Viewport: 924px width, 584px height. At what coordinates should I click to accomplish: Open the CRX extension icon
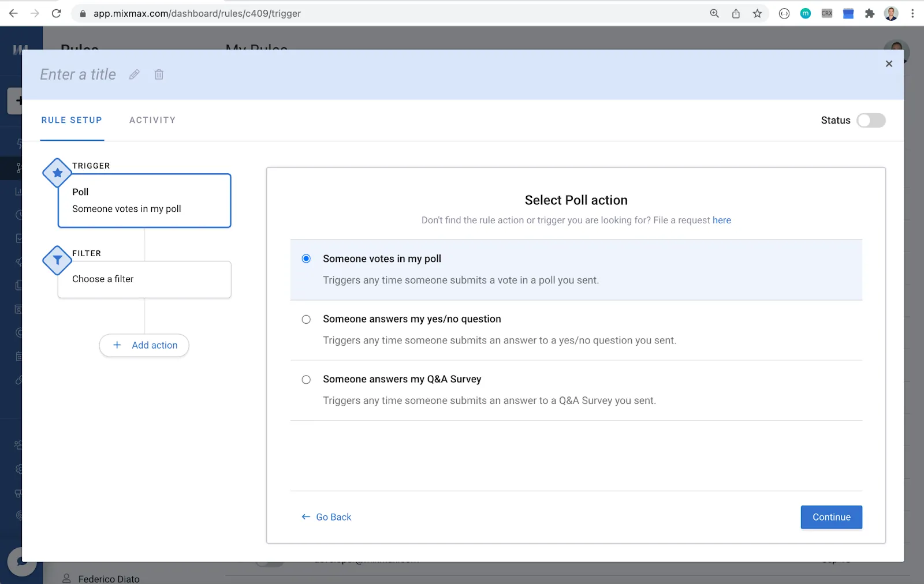(x=827, y=13)
